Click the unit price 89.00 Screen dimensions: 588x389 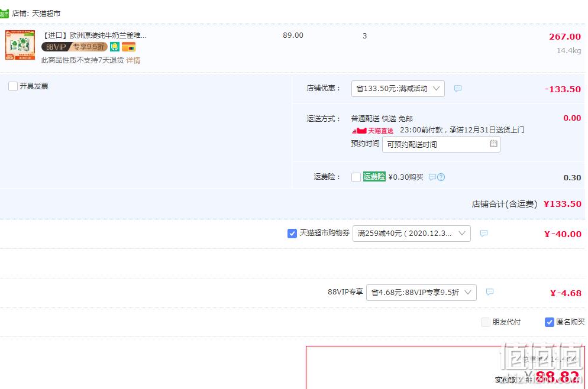[293, 35]
